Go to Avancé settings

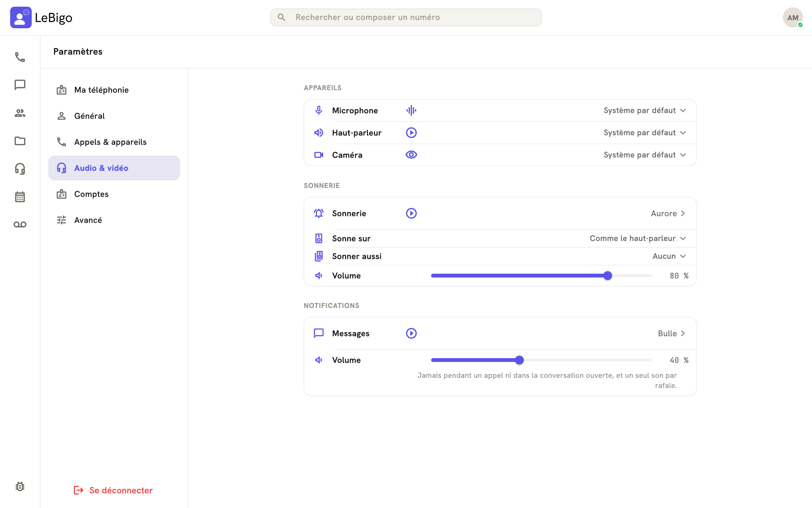[114, 220]
